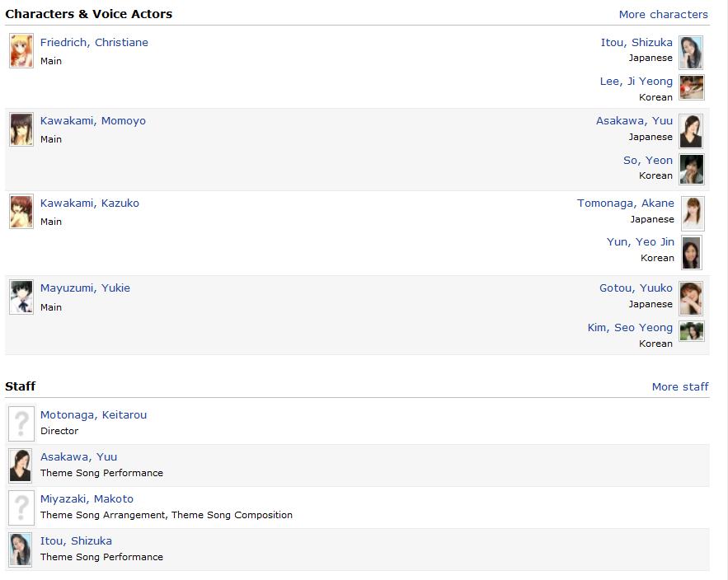Open Gotou, Yuuko voice actor photo
Image resolution: width=728 pixels, height=580 pixels.
click(x=691, y=298)
